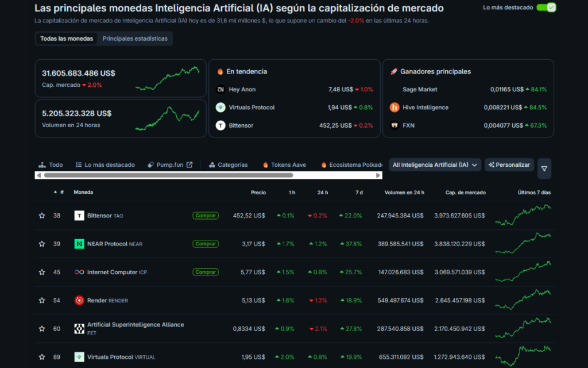The width and height of the screenshot is (588, 368).
Task: Switch to 'Todas las monedas' tab
Action: coord(67,39)
